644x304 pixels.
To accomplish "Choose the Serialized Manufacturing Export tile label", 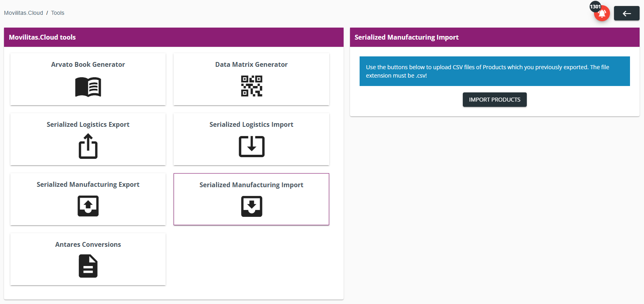I will (x=88, y=184).
